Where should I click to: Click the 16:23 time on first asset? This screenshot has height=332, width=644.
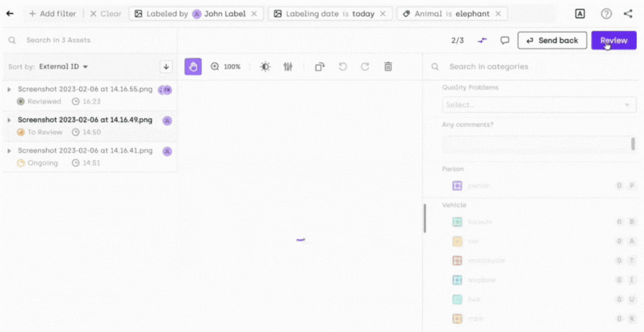click(91, 101)
